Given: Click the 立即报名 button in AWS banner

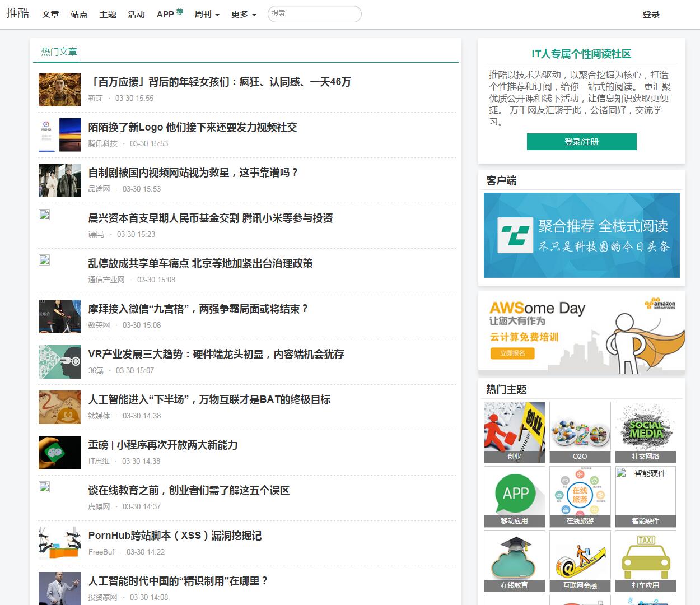Looking at the screenshot, I should pos(512,353).
